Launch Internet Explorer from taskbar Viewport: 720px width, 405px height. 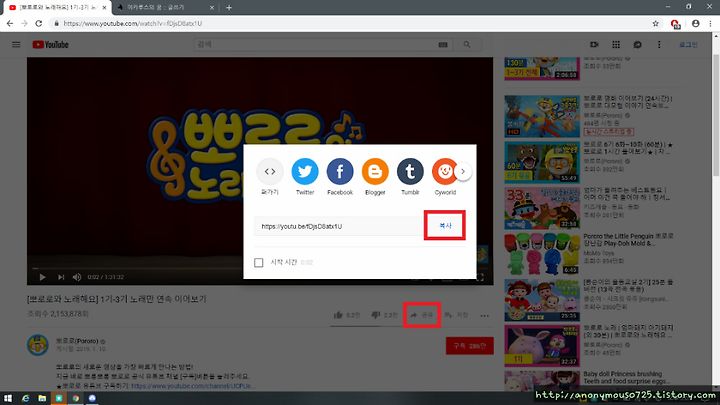pos(25,398)
